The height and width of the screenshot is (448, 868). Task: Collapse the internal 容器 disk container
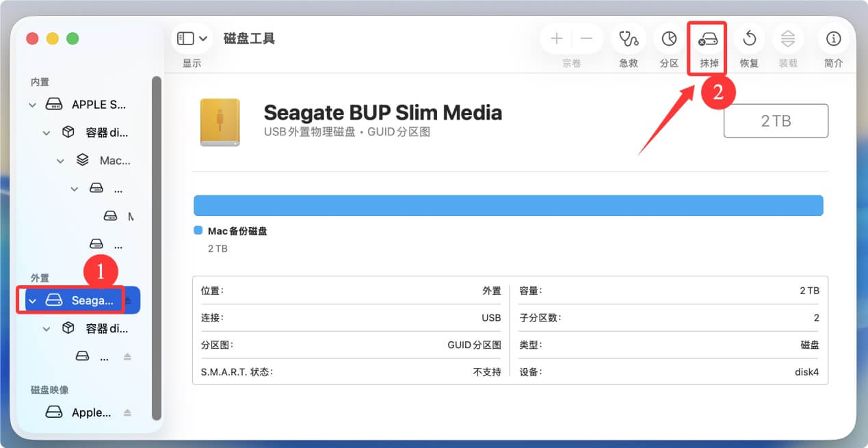tap(47, 133)
